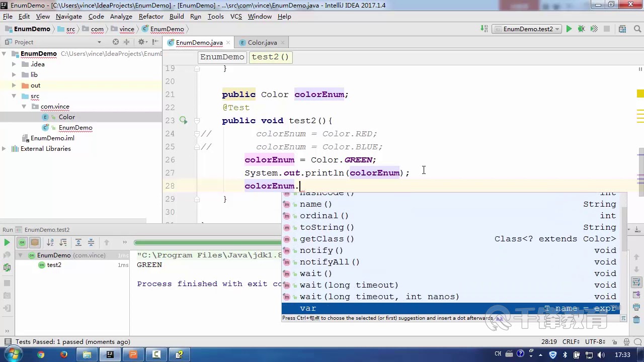Screen dimensions: 644x362
Task: Expand the .idea folder
Action: [14, 64]
